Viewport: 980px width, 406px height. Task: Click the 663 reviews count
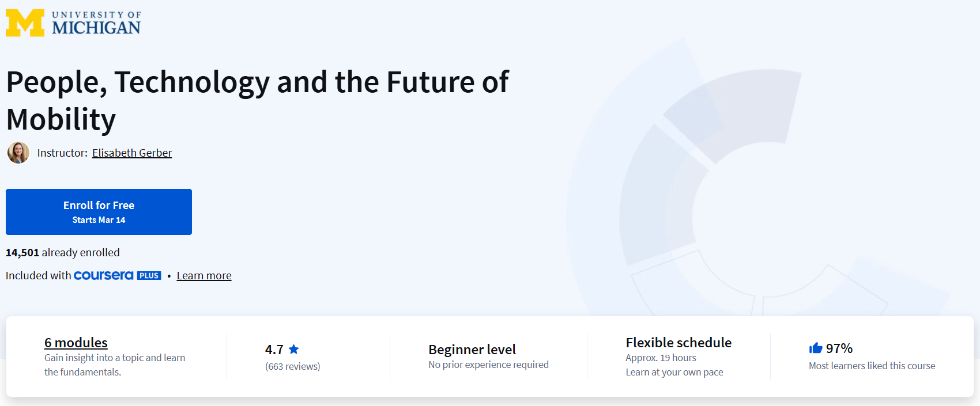(x=293, y=366)
